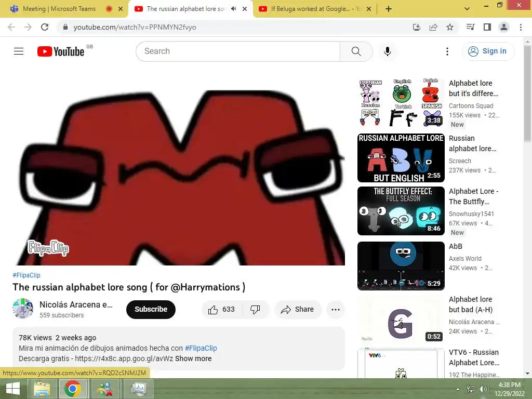This screenshot has height=399, width=532.
Task: Open Russian alphabet lore title by Screech
Action: click(472, 143)
